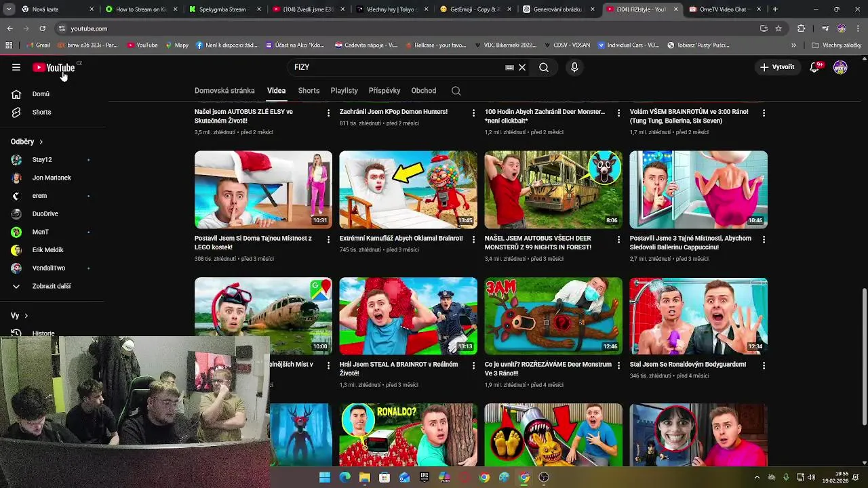This screenshot has height=488, width=868.
Task: Open options for 'Zachránil Jsem KPop Demon Hunters' video
Action: (474, 113)
